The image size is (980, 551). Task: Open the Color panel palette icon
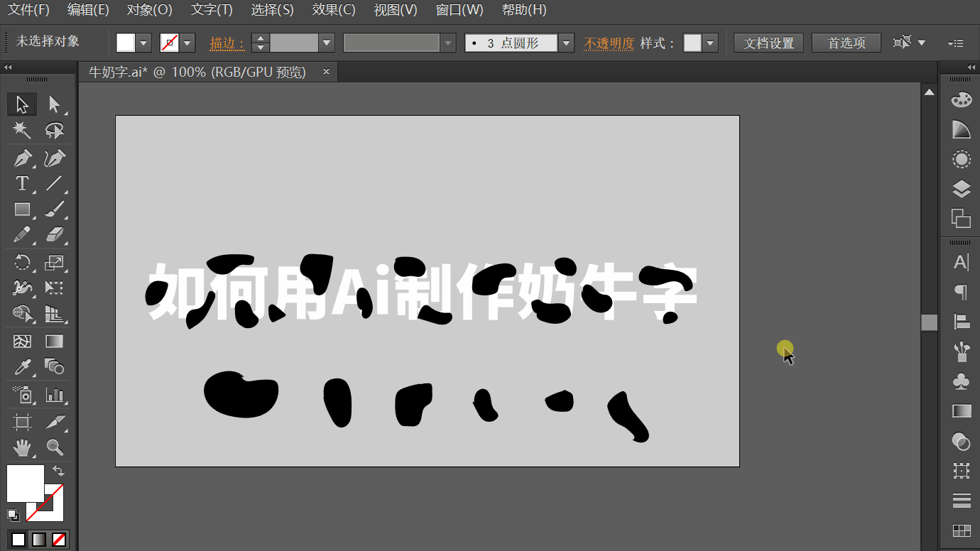click(961, 100)
